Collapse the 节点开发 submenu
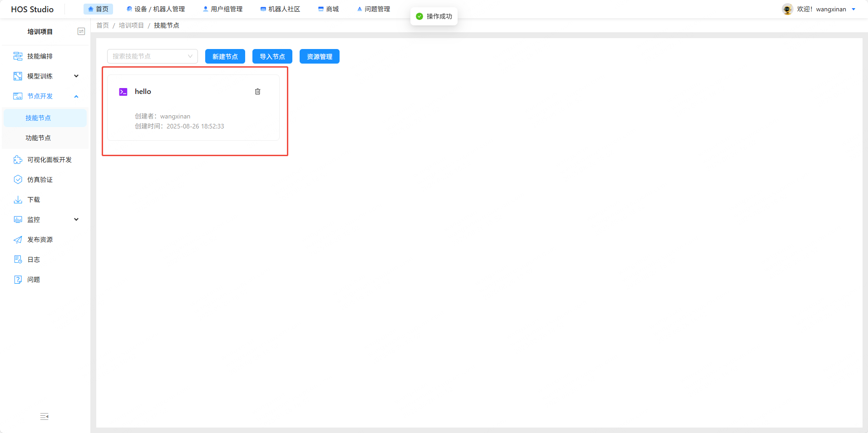The image size is (868, 433). (x=76, y=96)
